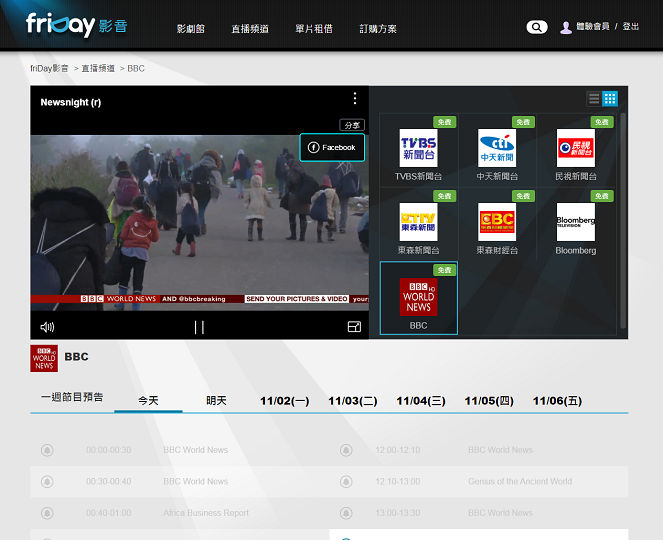Open the 影劇館 menu

point(191,29)
